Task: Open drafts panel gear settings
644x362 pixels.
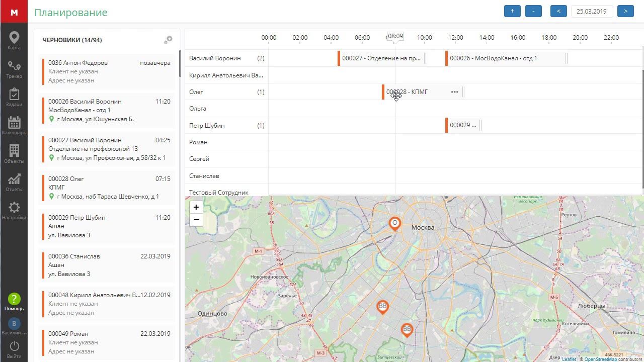Action: coord(168,40)
